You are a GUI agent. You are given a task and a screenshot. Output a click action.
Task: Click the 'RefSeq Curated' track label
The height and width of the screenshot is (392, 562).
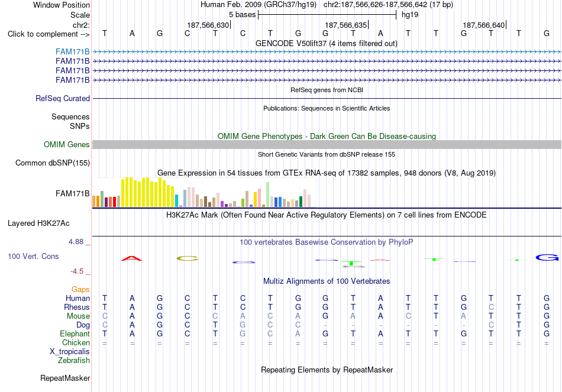(x=63, y=98)
